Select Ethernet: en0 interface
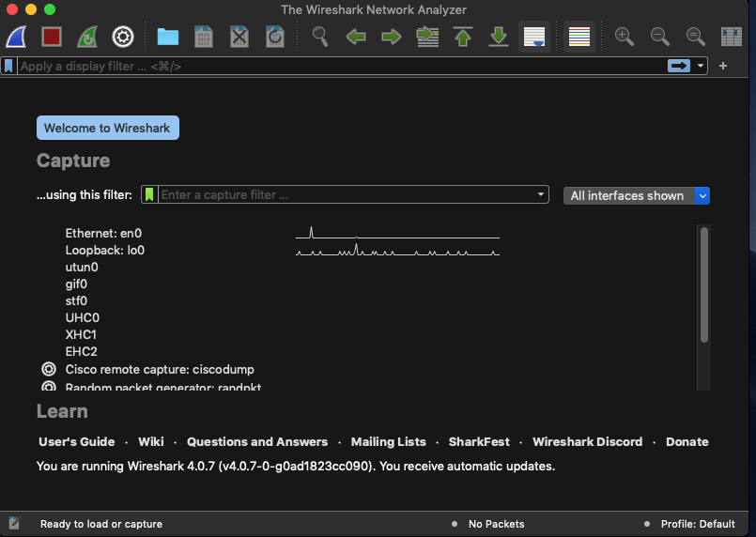Screen dimensions: 756x537 coord(103,234)
